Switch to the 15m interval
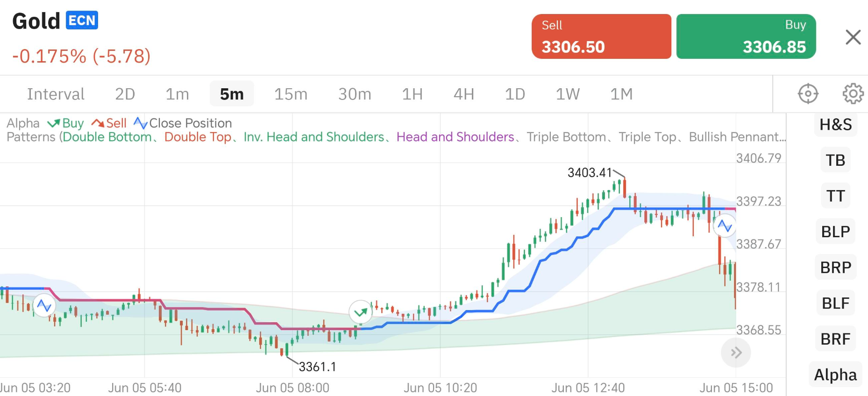This screenshot has width=868, height=396. 291,94
